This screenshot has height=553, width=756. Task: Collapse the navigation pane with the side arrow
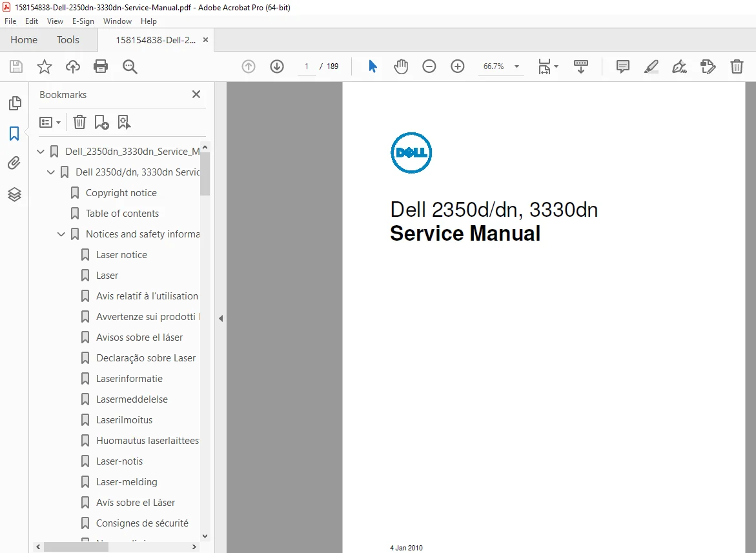pos(221,318)
